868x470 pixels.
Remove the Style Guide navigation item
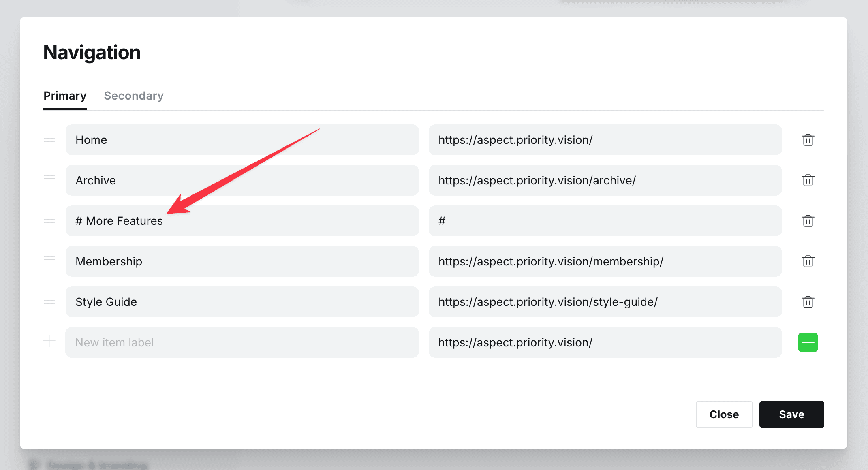point(808,302)
